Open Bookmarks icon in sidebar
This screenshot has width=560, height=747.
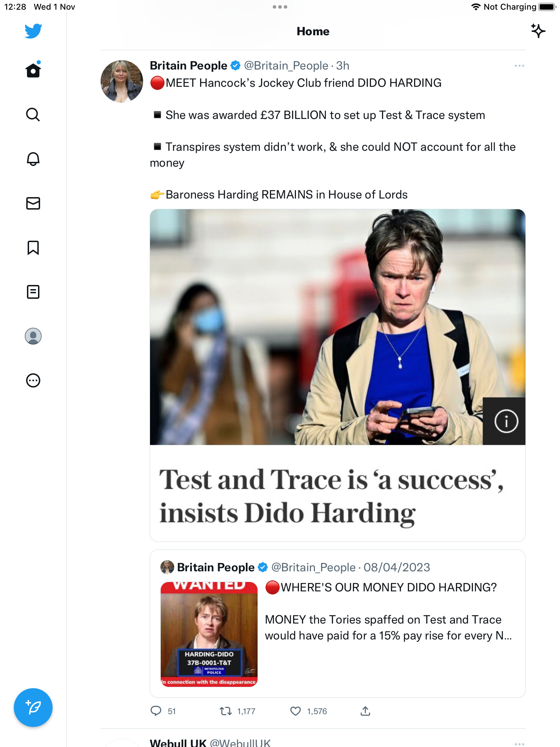point(33,248)
